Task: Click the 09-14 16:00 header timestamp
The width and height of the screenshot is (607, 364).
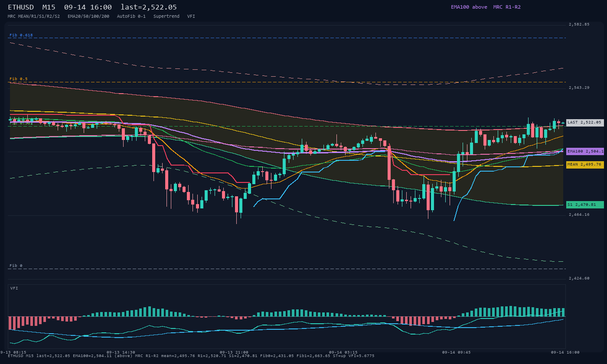Action: click(88, 7)
